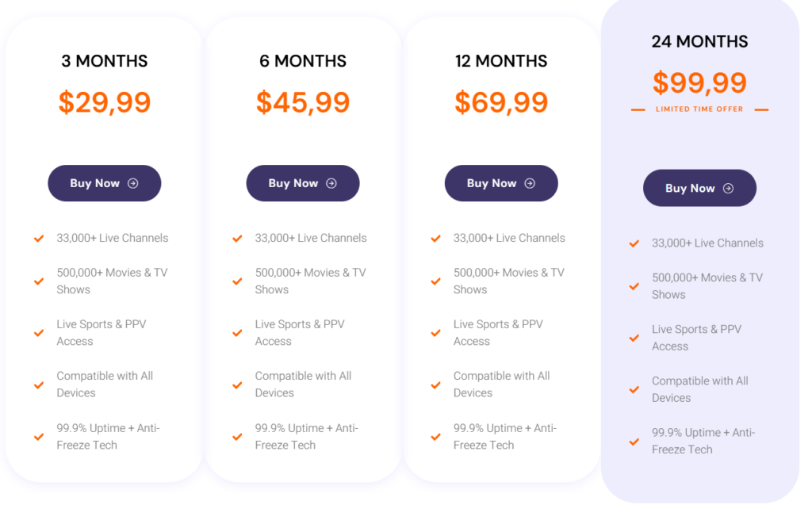This screenshot has height=505, width=812.
Task: Click checkmark beside 24 Months Compatible Devices
Action: coord(634,389)
